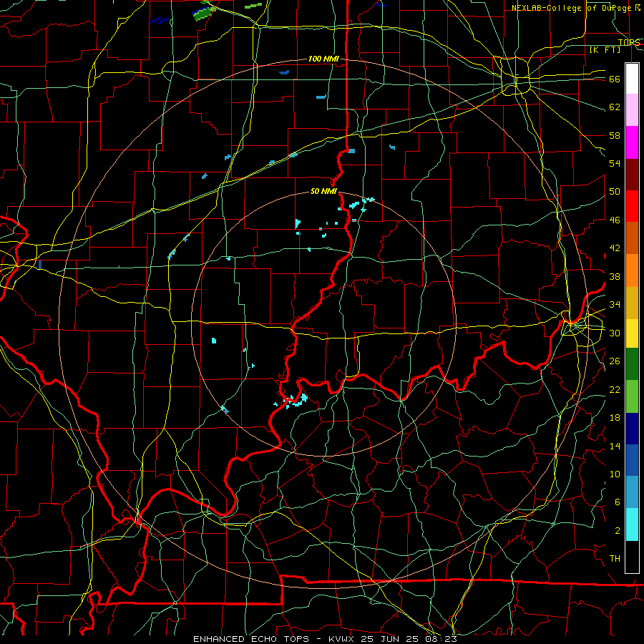
Task: Select the maroon color band in legend
Action: [632, 175]
